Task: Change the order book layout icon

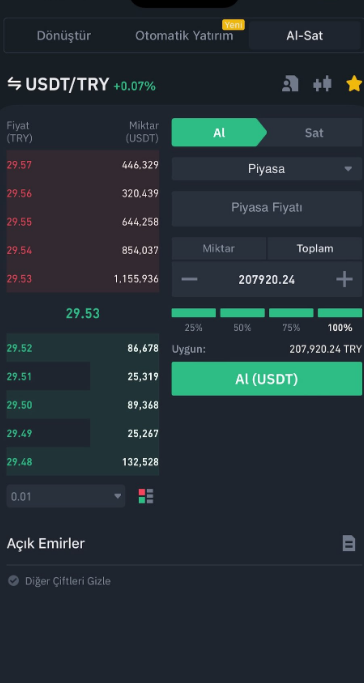Action: pyautogui.click(x=146, y=496)
